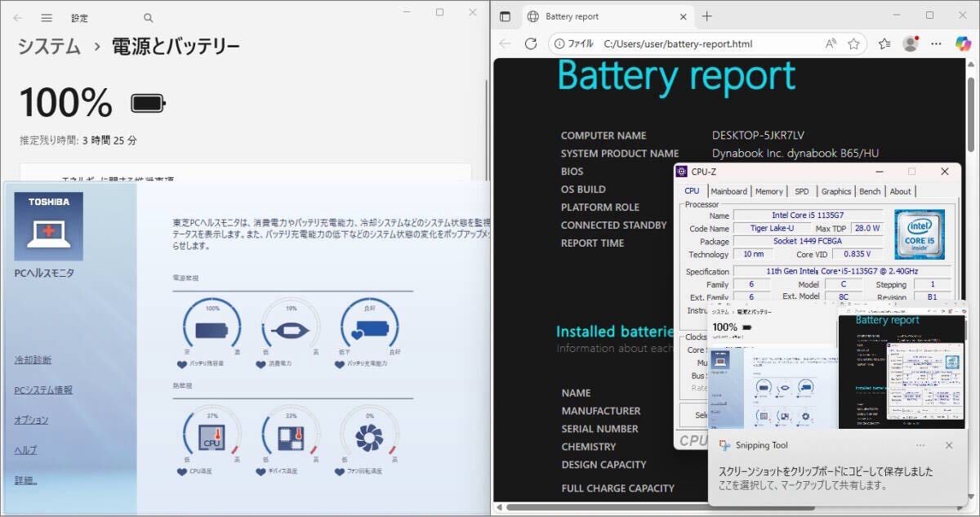The height and width of the screenshot is (517, 980).
Task: Click the Edge refresh page icon
Action: tap(531, 44)
